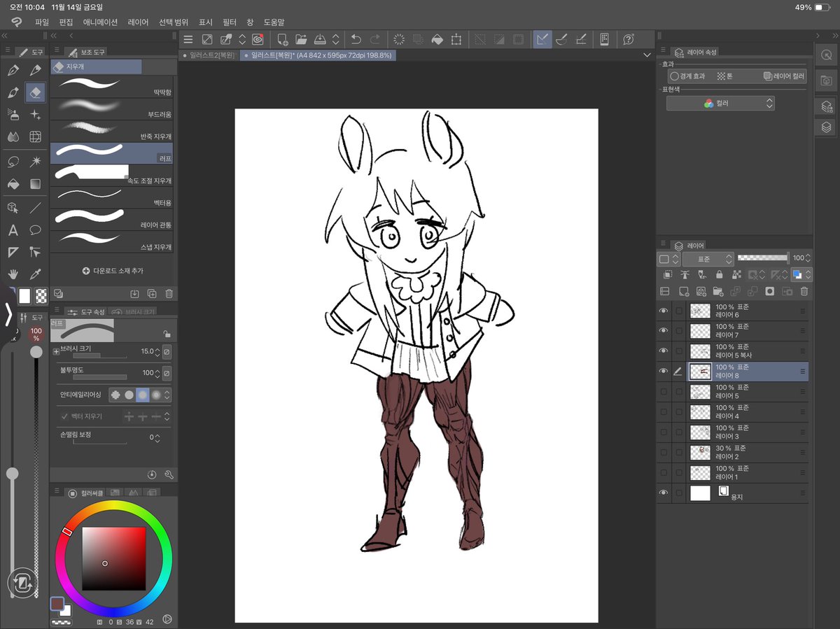Delete layer with trash icon in layer panel

click(804, 291)
